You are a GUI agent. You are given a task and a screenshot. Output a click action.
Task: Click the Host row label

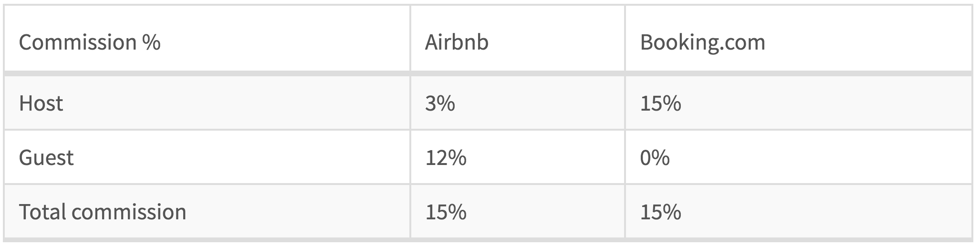pos(41,103)
